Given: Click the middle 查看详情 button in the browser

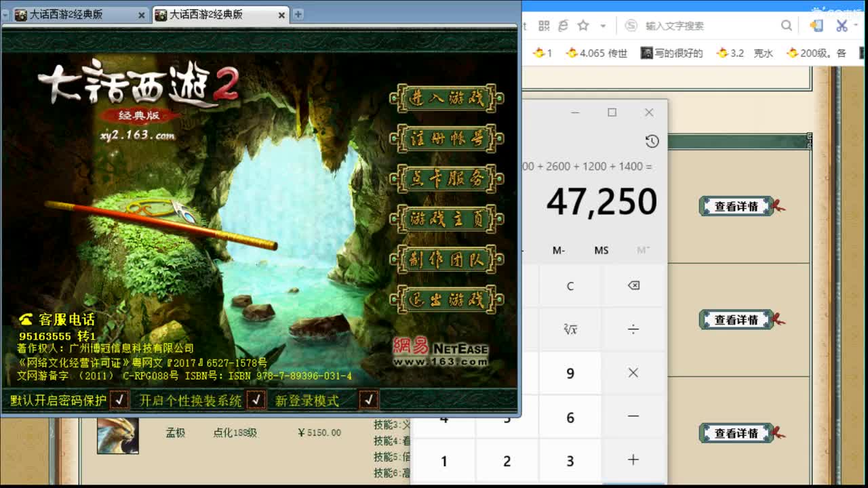Looking at the screenshot, I should point(736,319).
